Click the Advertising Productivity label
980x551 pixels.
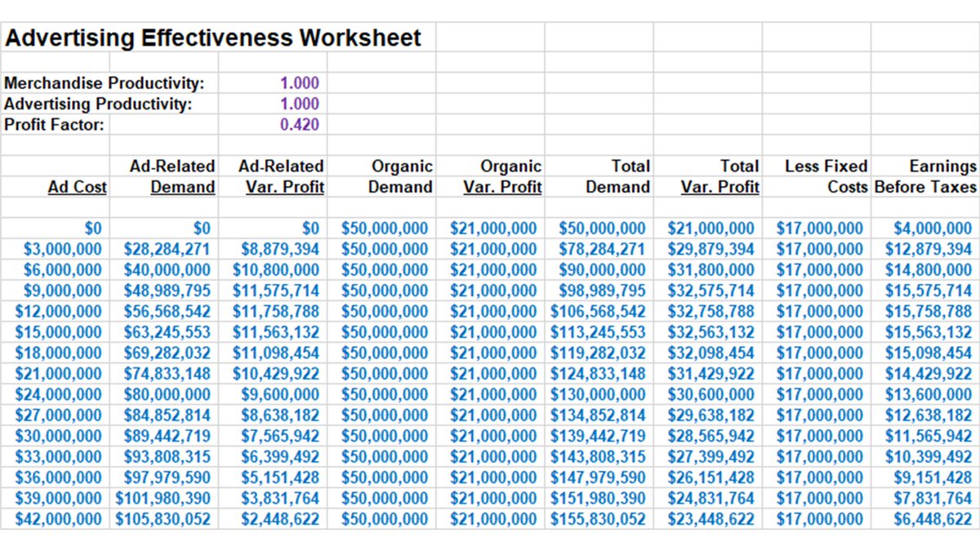click(98, 104)
